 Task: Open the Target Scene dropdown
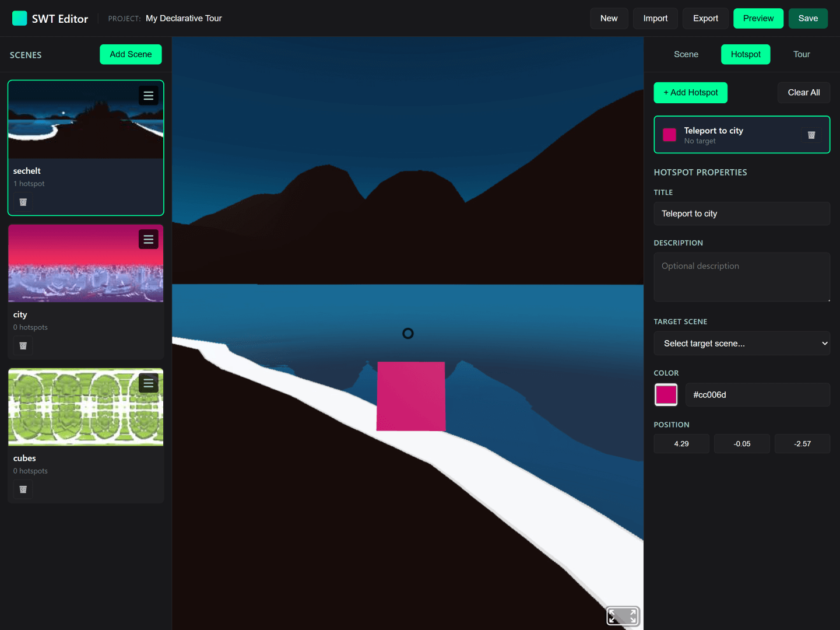(x=742, y=344)
